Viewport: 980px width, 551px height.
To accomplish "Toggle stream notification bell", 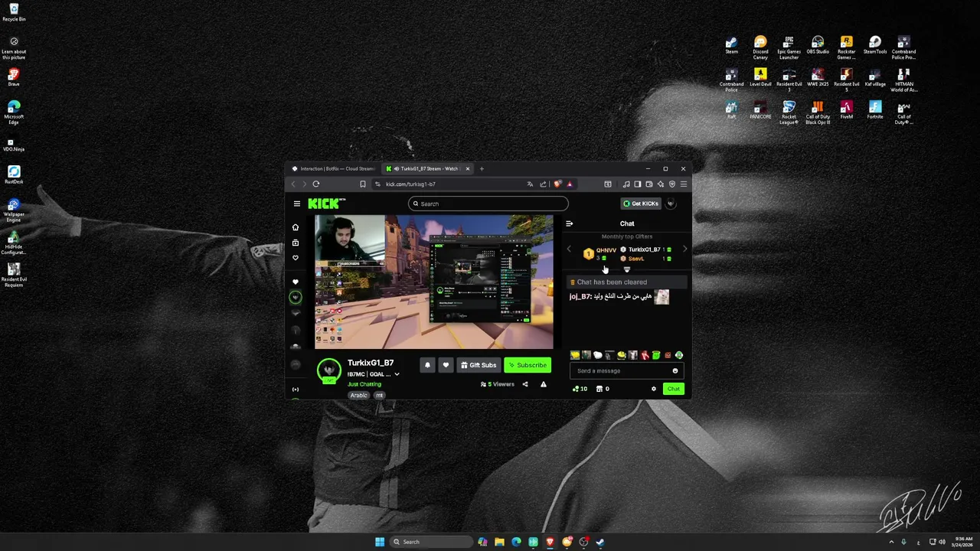I will [x=427, y=365].
